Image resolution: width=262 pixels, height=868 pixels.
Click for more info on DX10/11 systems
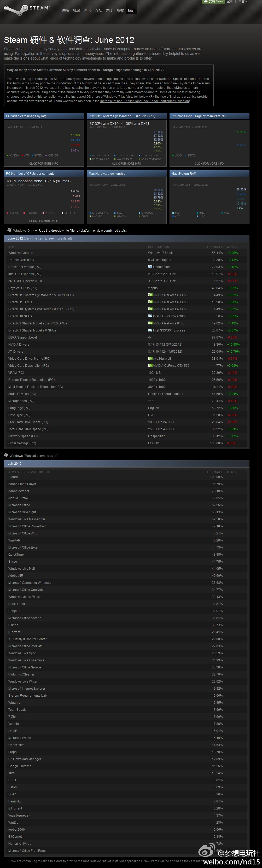coord(127,164)
